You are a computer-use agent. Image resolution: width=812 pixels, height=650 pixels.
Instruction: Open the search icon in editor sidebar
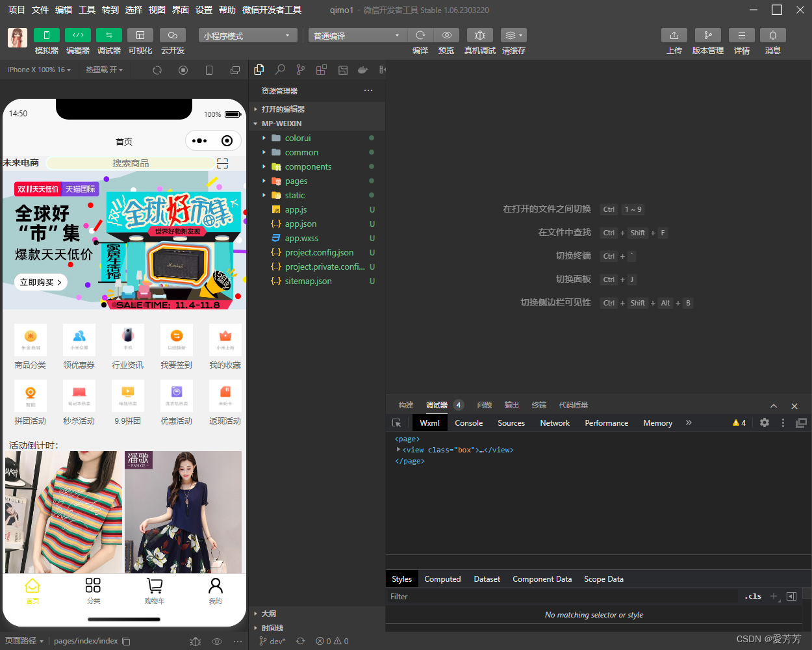point(280,70)
